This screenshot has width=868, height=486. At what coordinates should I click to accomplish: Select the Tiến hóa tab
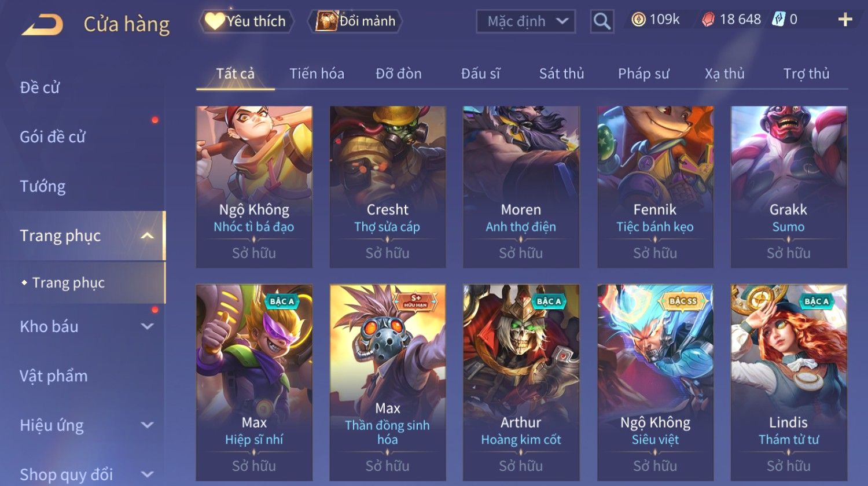coord(317,73)
